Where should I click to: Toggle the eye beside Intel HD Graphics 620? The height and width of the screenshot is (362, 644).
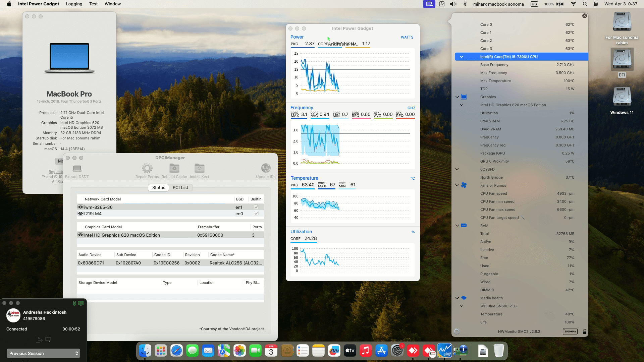[80, 235]
